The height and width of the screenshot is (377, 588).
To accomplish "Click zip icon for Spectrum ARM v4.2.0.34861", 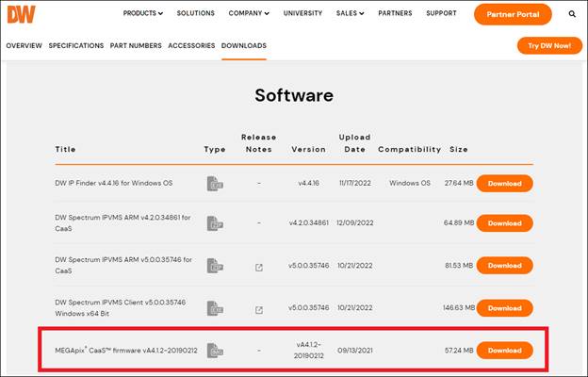I will pyautogui.click(x=215, y=223).
